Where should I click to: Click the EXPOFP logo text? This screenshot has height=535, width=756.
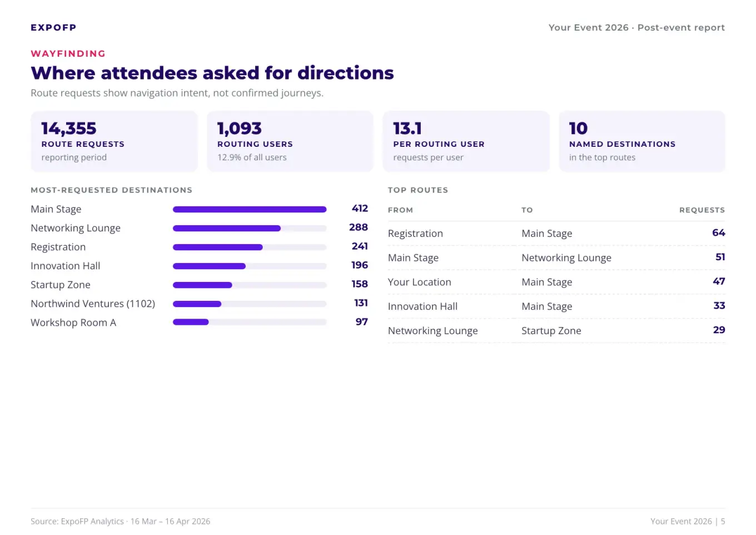click(53, 27)
